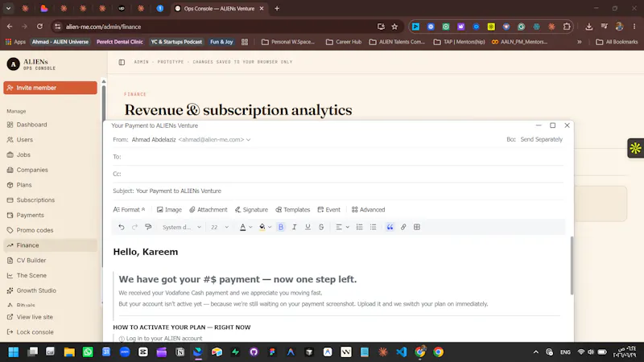This screenshot has height=362, width=644.
Task: Click Invite member button
Action: [x=50, y=88]
